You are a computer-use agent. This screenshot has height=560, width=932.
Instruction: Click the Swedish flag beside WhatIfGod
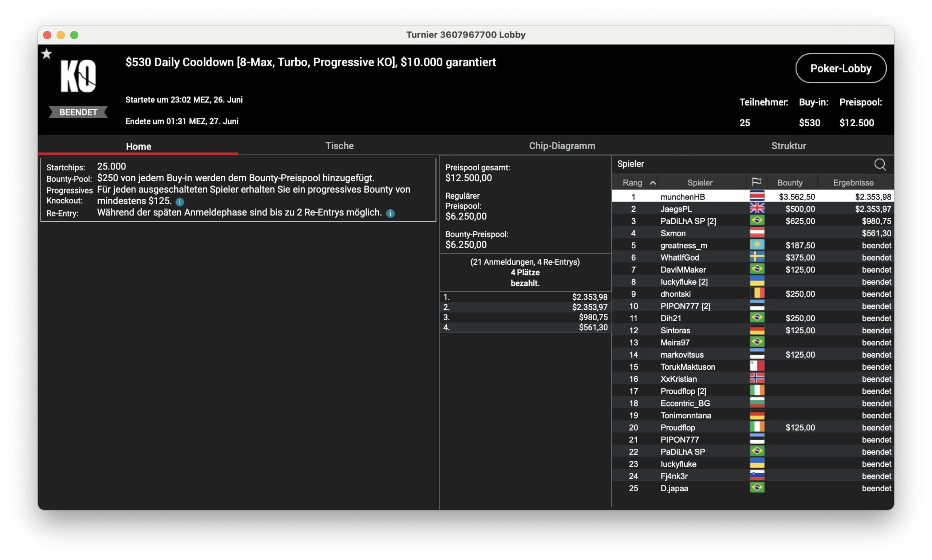coord(757,257)
